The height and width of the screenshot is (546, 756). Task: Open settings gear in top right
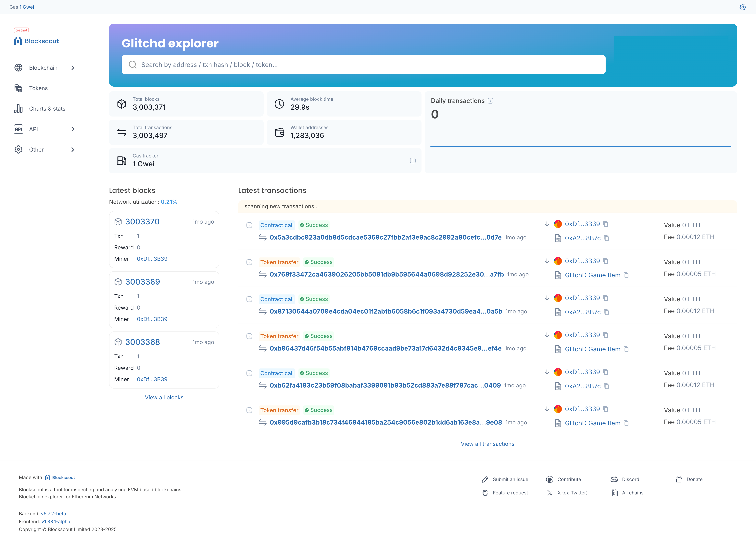pos(742,7)
